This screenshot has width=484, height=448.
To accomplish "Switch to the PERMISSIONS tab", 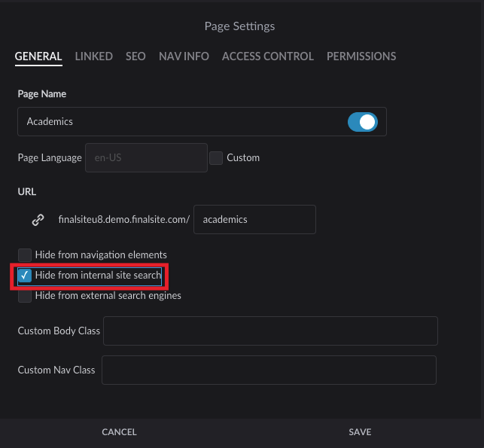I will (361, 56).
